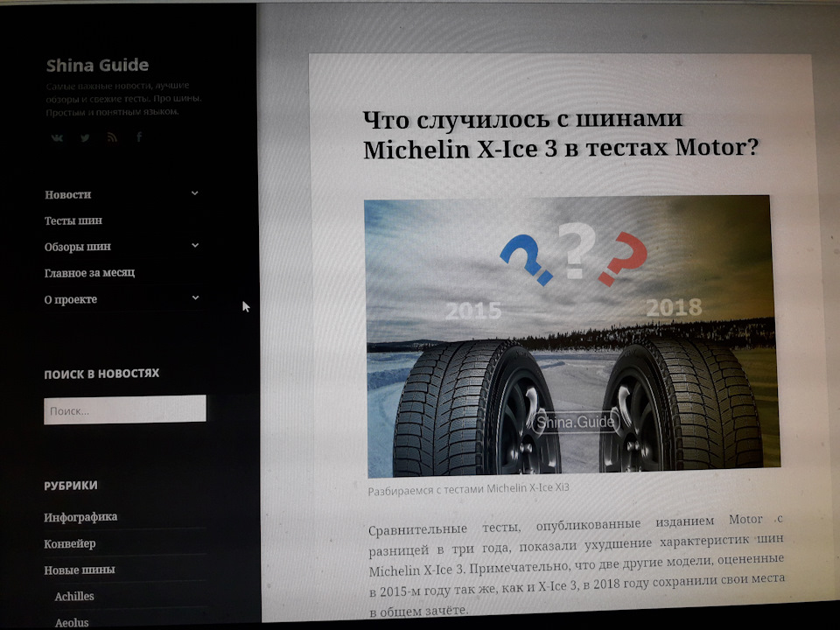Viewport: 840px width, 630px height.
Task: Expand the Новости submenu chevron
Action: pyautogui.click(x=195, y=193)
